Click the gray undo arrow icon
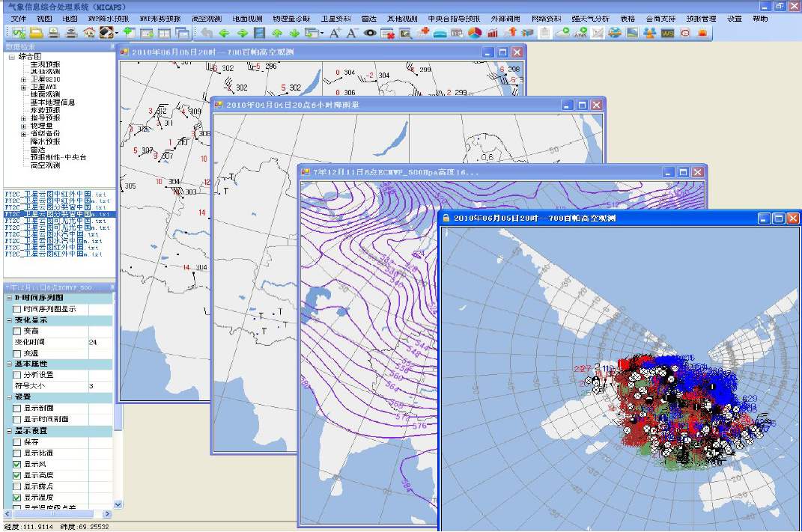 click(x=207, y=33)
